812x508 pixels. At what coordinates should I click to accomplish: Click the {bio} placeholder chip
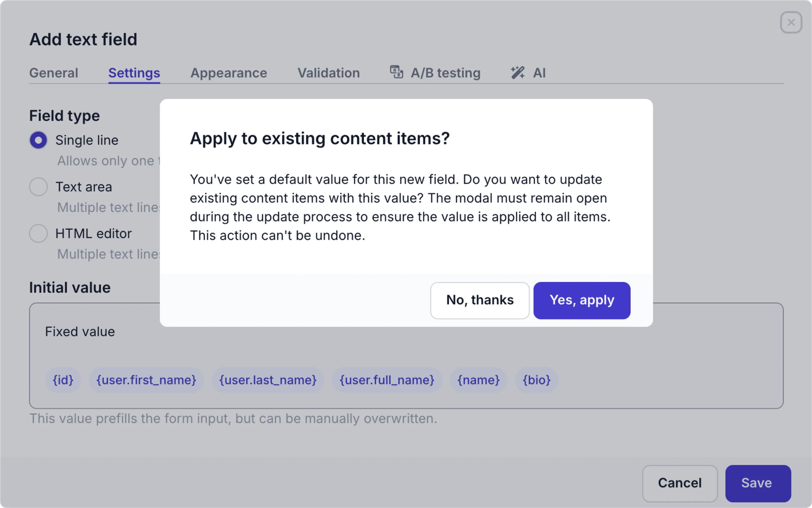pyautogui.click(x=536, y=380)
